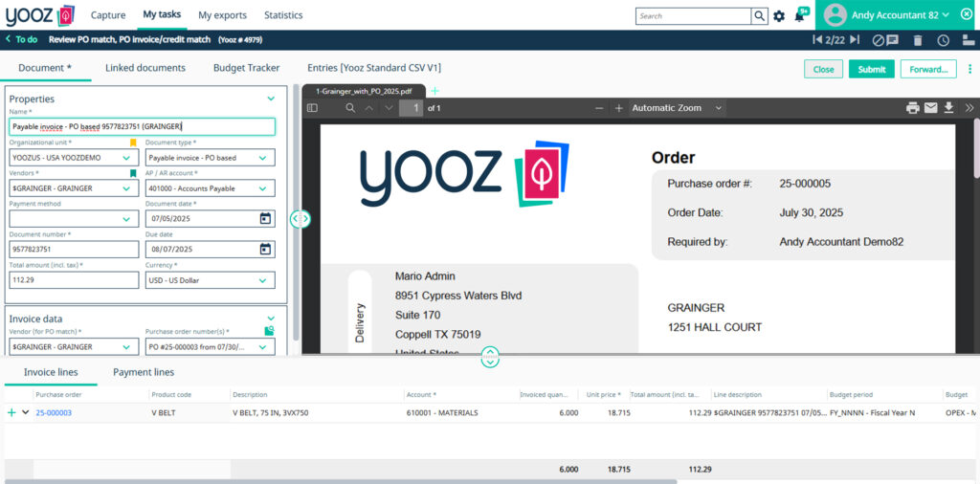Open Automatic Zoom dropdown in PDF viewer
Screen dimensions: 980x484
click(677, 108)
